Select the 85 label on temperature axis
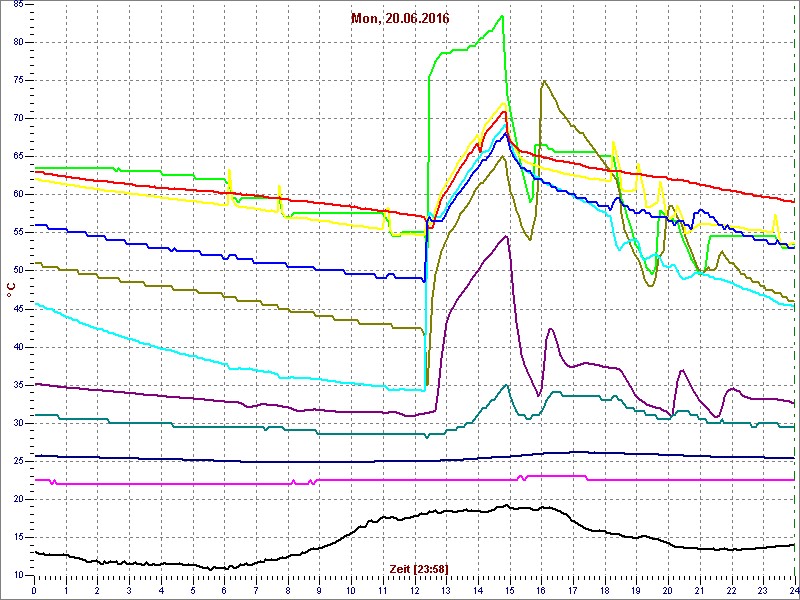Screen dimensions: 800x600 click(x=18, y=5)
